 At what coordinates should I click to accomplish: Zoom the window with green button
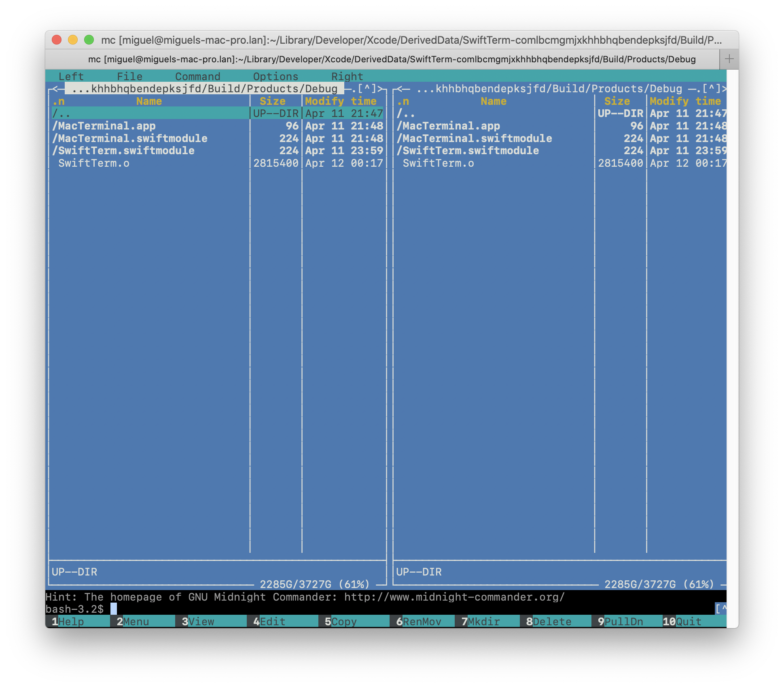pyautogui.click(x=89, y=40)
